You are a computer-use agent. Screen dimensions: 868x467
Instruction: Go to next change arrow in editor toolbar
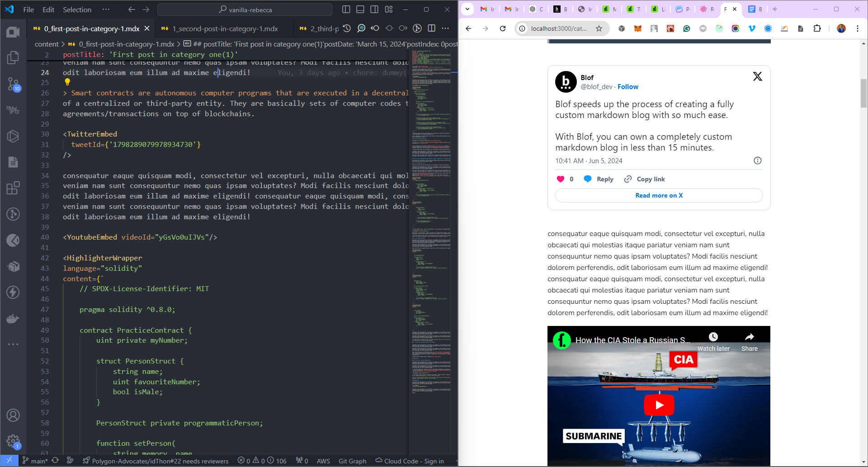click(403, 28)
